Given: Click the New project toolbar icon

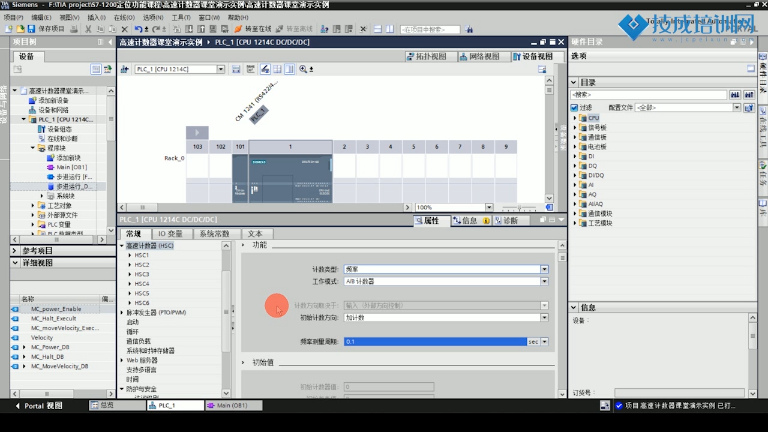Looking at the screenshot, I should coord(9,29).
